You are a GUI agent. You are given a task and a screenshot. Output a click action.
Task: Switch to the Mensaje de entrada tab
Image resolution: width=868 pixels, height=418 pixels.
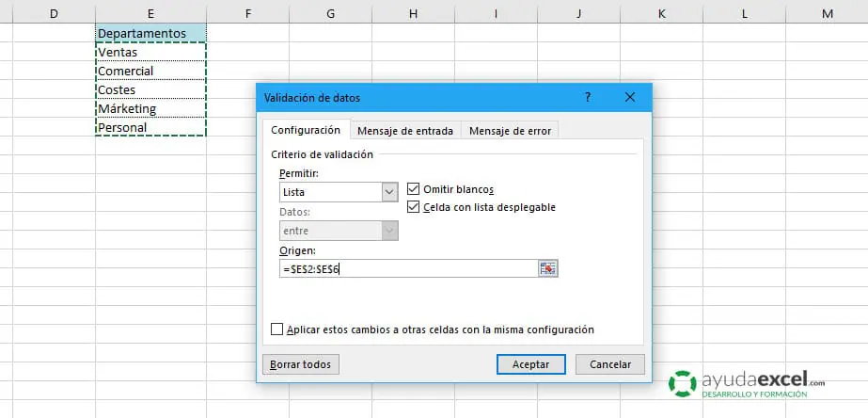(x=405, y=131)
